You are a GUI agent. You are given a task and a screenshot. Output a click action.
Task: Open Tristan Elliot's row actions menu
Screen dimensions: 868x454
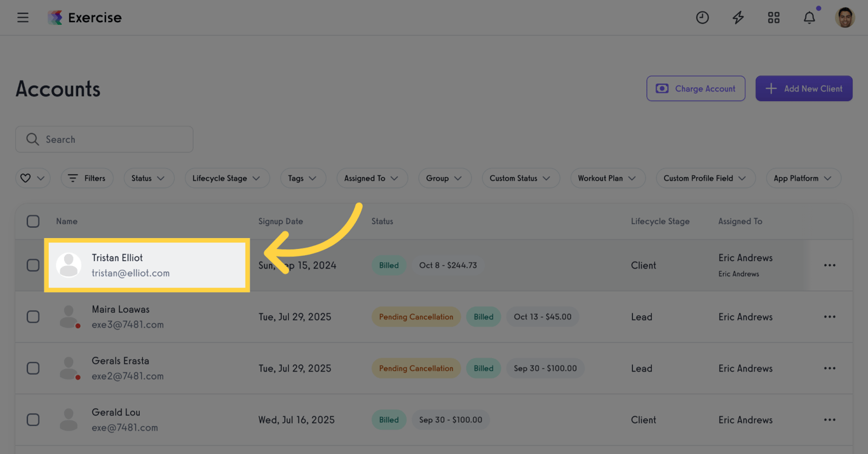(829, 265)
